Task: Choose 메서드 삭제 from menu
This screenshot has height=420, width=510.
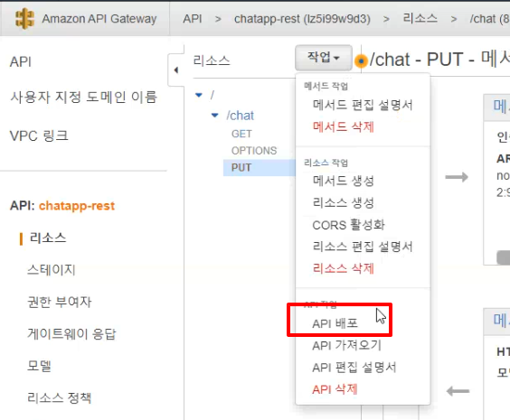Action: [x=343, y=126]
